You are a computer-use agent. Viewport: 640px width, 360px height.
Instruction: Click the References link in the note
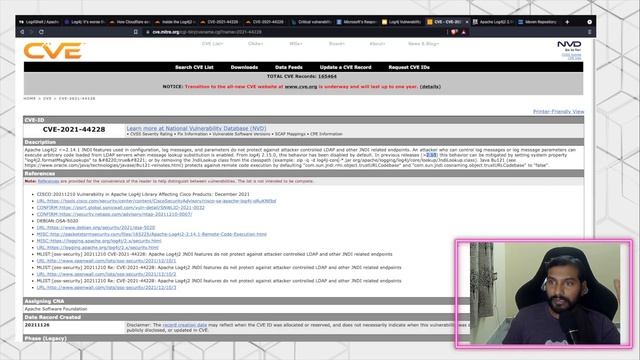coord(48,181)
